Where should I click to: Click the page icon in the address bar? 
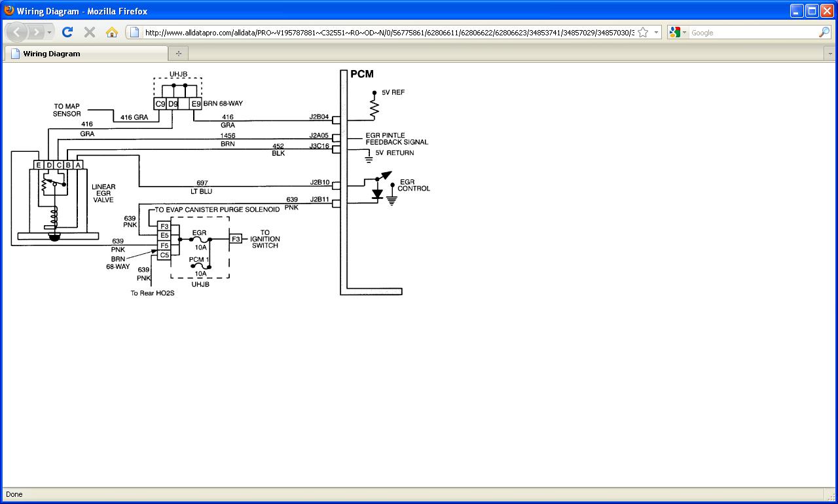click(x=135, y=32)
